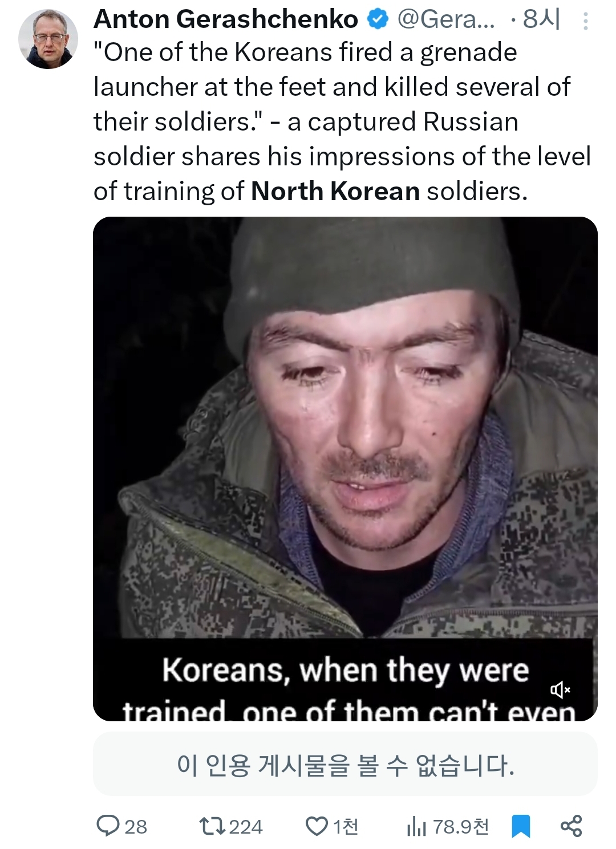Remove the bookmark using the blue bookmark icon

(x=521, y=826)
